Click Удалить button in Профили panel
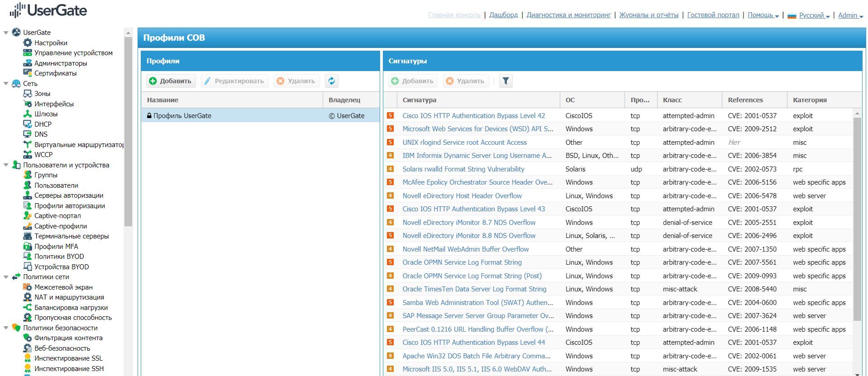868x376 pixels. coord(296,81)
